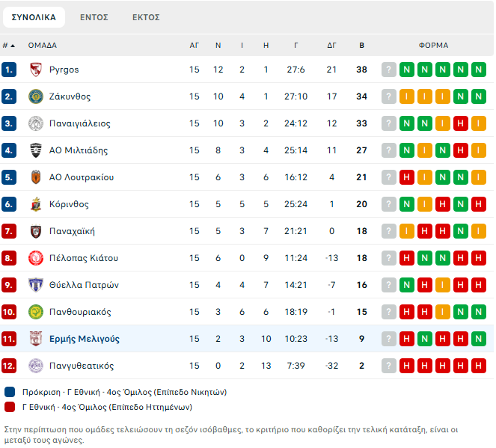The image size is (496, 448).
Task: Click the Παναχαϊκή club crest
Action: (x=34, y=231)
